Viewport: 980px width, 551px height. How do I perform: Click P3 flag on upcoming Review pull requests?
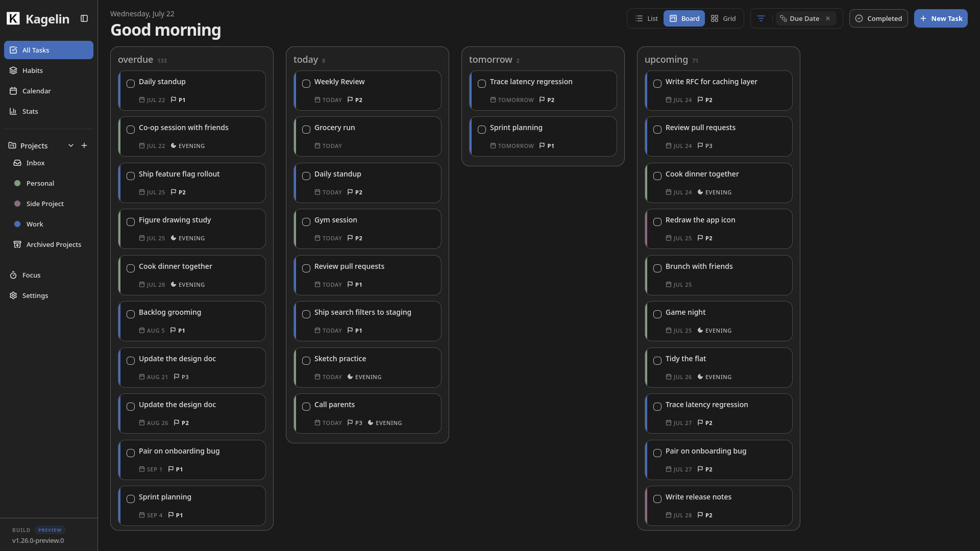[x=705, y=146]
